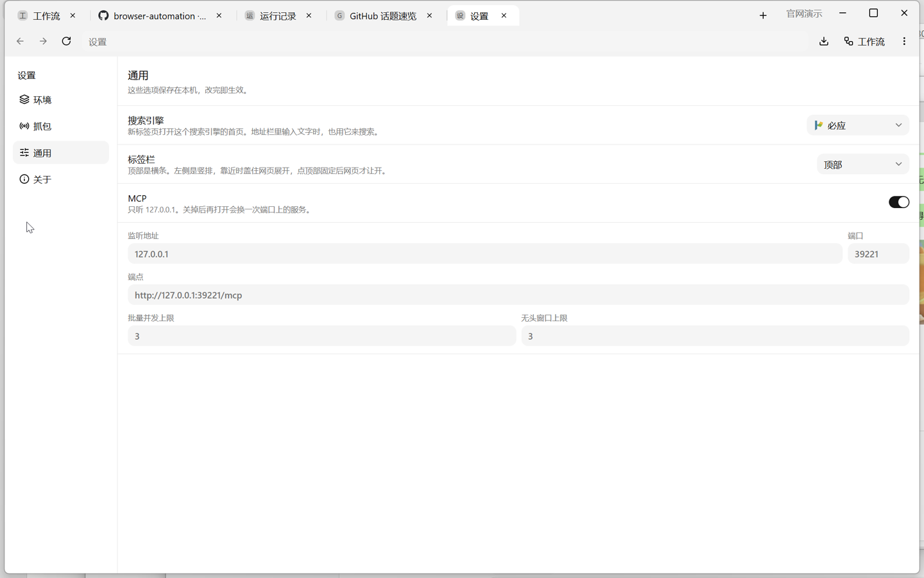Click the 批量并发上限 field
Viewport: 924px width, 578px height.
click(321, 336)
